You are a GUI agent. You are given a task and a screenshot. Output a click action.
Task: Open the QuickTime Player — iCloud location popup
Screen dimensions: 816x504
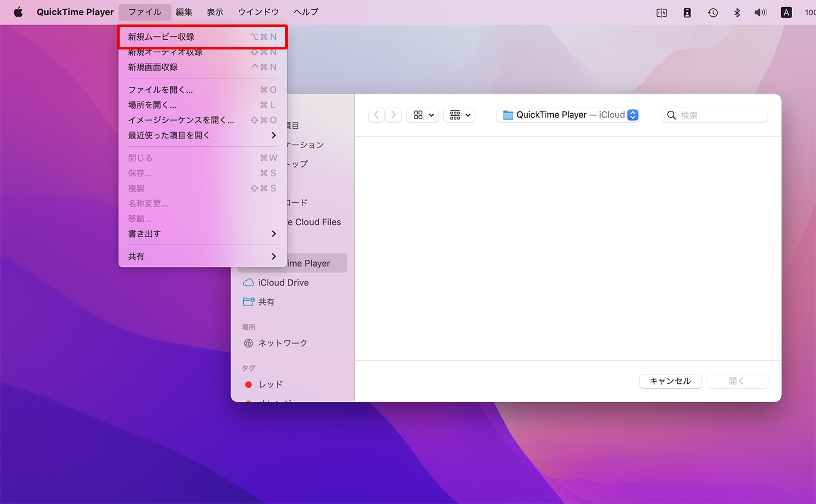point(568,115)
